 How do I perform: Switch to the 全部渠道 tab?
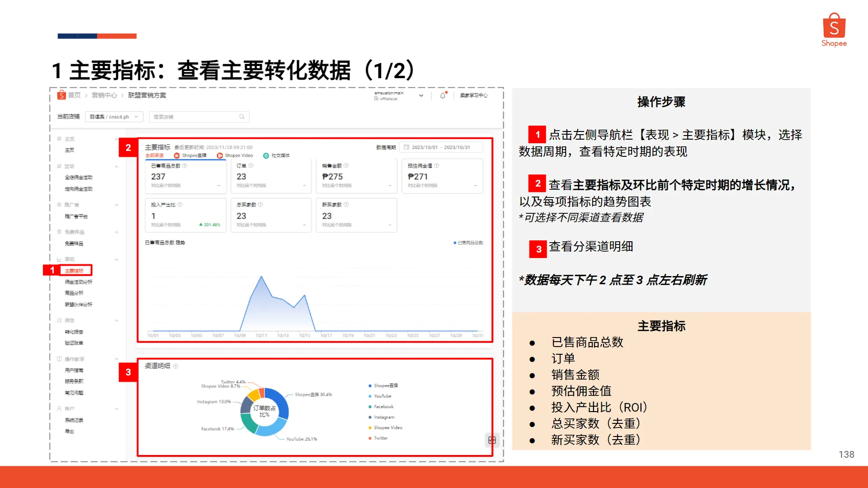pyautogui.click(x=153, y=155)
